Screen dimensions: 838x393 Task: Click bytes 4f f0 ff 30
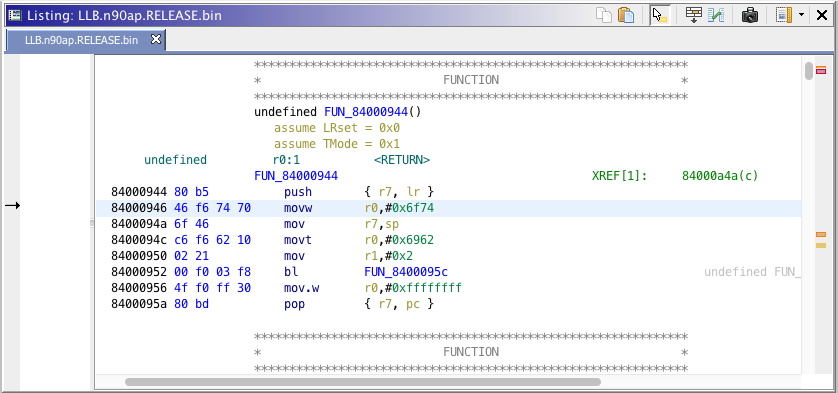pos(213,288)
